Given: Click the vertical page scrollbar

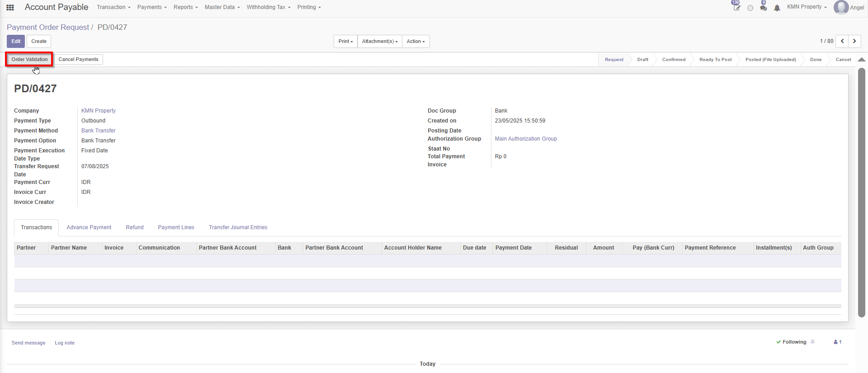Looking at the screenshot, I should [862, 192].
